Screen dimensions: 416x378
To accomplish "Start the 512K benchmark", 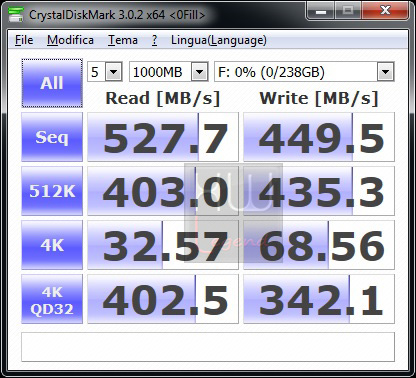I will point(52,191).
